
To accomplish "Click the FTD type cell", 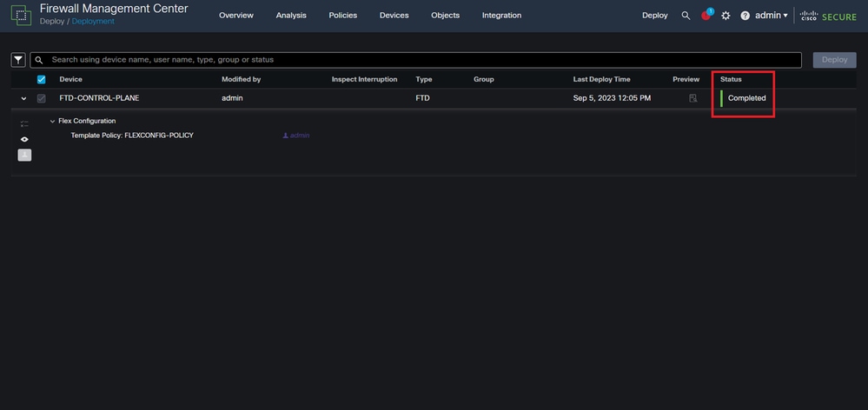I will [422, 98].
